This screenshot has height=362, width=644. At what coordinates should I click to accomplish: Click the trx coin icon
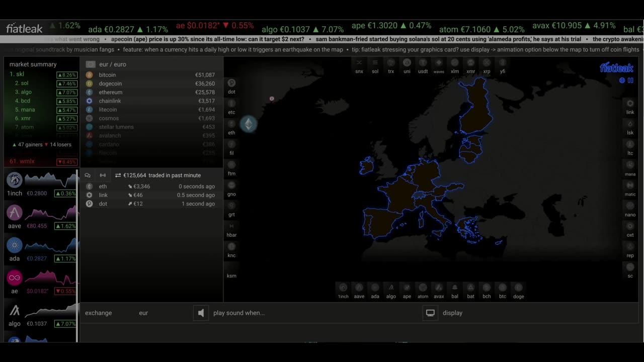[391, 62]
